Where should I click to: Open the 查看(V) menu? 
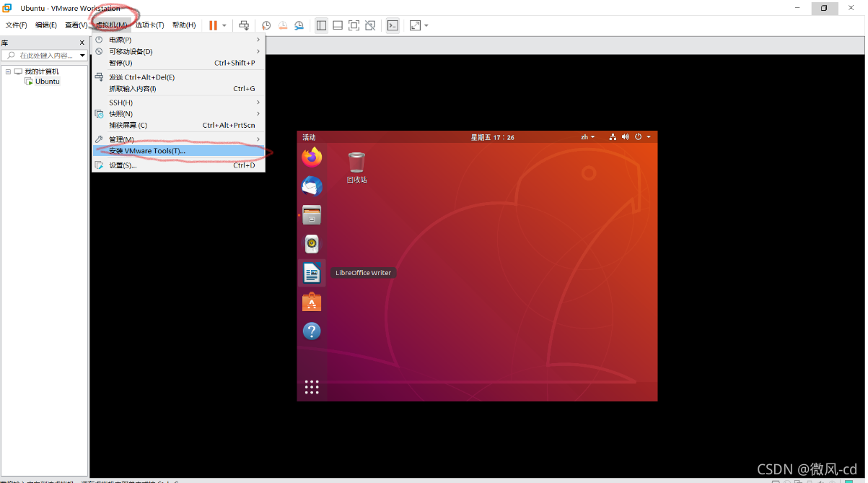(76, 25)
